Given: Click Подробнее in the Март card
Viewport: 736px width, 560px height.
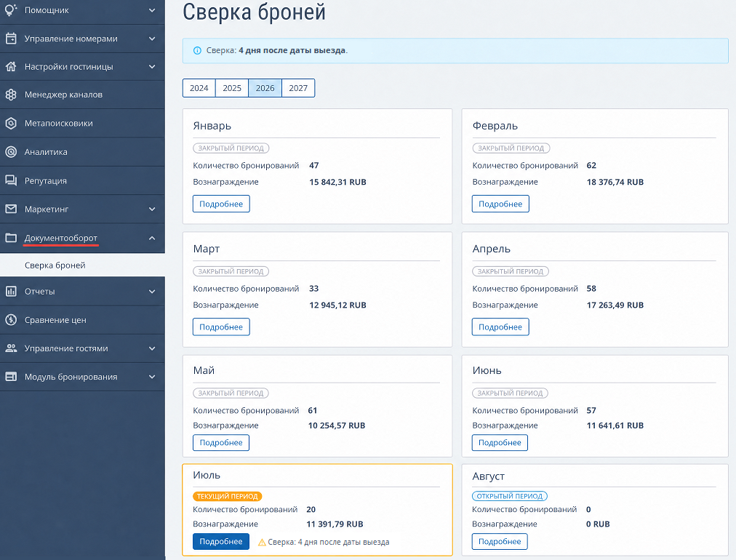Looking at the screenshot, I should [x=221, y=327].
